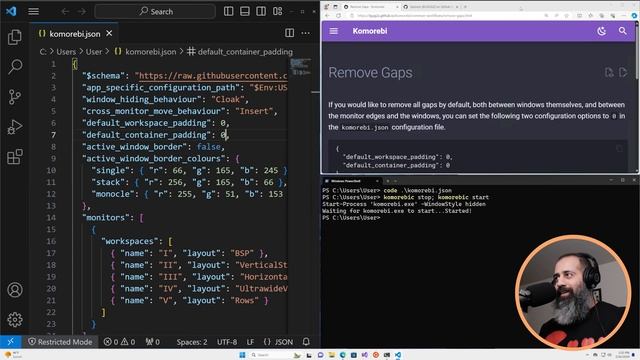Change indentation via Spaces: 2
Viewport: 640px width, 360px height.
click(192, 342)
